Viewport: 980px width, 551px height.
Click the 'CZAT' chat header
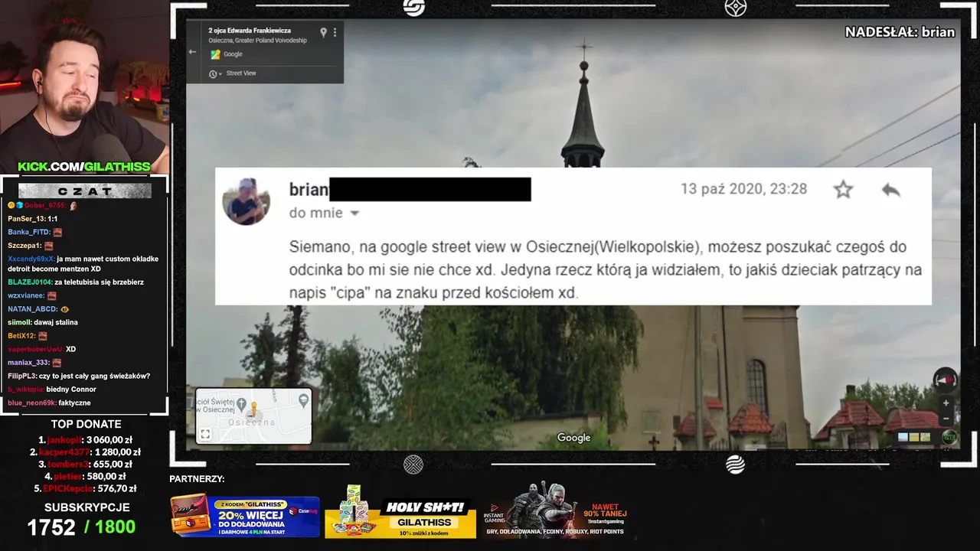[84, 191]
